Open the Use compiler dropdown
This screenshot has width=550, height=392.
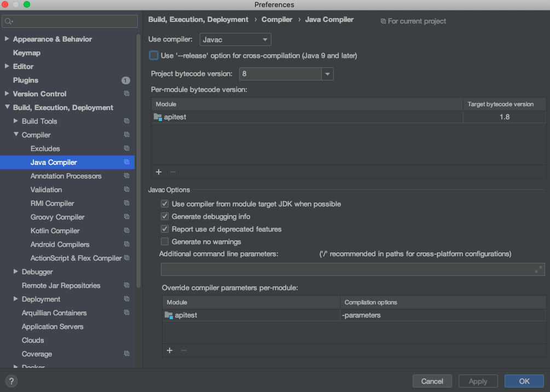235,39
